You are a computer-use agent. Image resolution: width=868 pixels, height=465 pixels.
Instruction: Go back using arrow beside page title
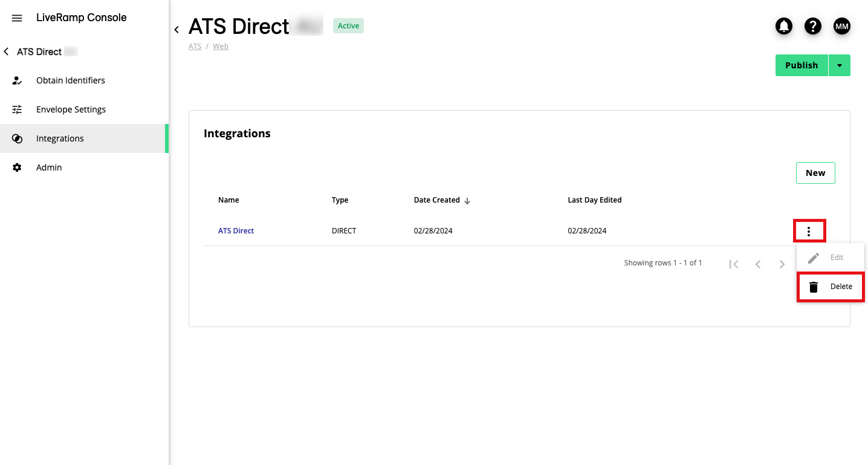[177, 29]
